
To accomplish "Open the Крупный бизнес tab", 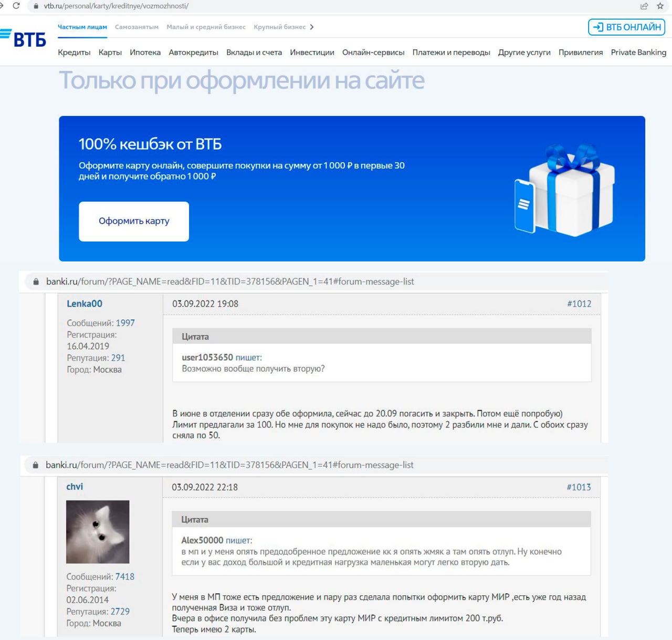I will (279, 27).
